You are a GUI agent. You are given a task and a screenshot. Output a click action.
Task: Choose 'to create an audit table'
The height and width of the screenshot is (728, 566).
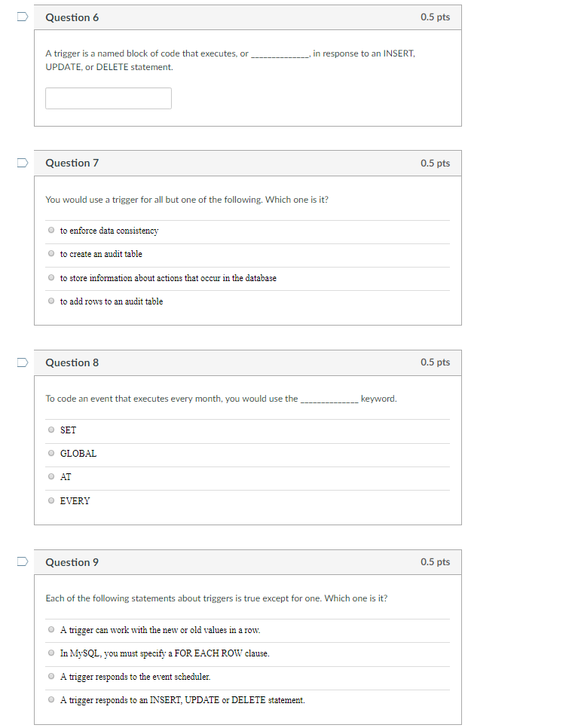[50, 253]
